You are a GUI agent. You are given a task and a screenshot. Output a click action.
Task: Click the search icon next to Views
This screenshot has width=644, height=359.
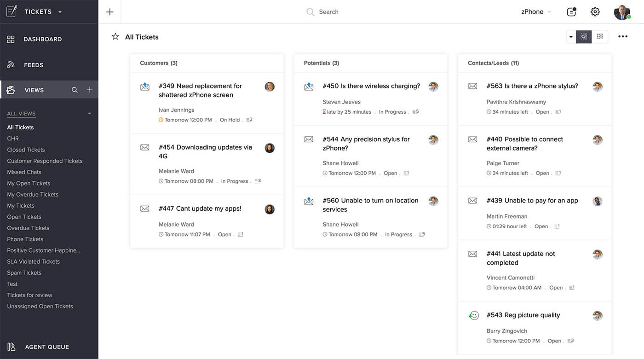point(75,90)
